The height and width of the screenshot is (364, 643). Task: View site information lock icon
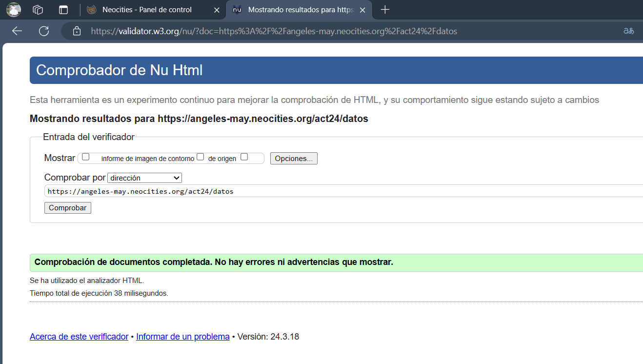click(77, 31)
